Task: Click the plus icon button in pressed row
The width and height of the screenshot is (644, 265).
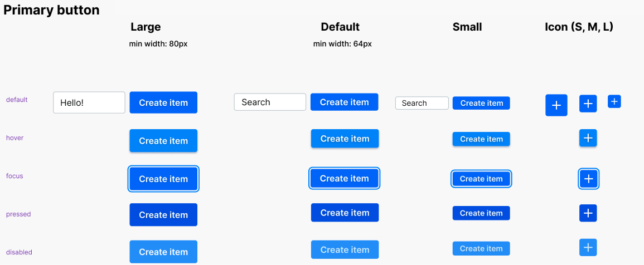Action: pos(588,213)
